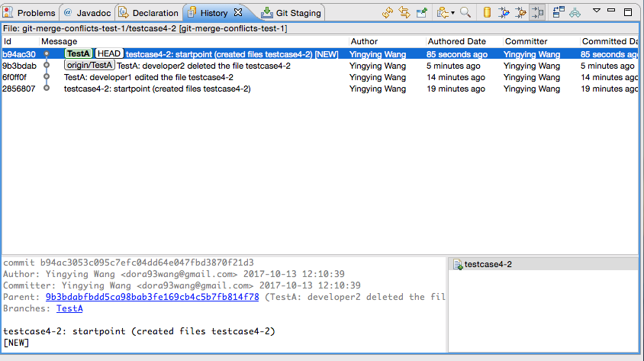Screen dimensions: 644x361
Task: Click commit graph node of 2856807
Action: 47,88
